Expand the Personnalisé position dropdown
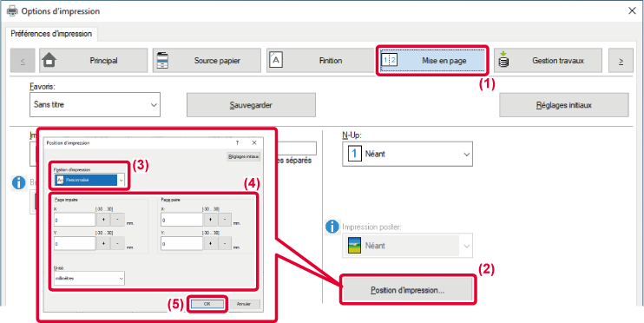 pos(89,180)
